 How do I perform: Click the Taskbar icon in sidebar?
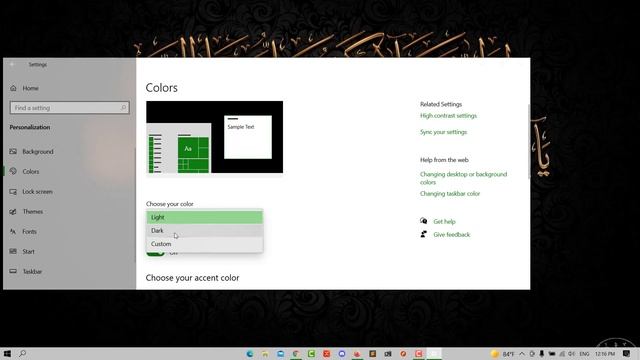click(13, 271)
